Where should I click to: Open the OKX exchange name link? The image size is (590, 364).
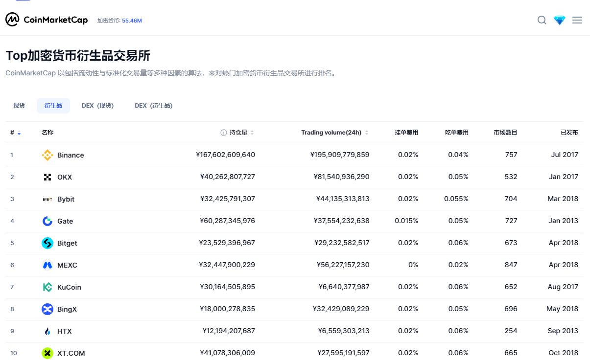[65, 177]
